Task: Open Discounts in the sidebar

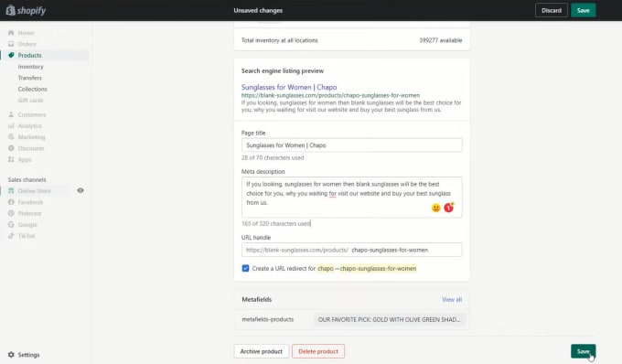Action: coord(31,148)
